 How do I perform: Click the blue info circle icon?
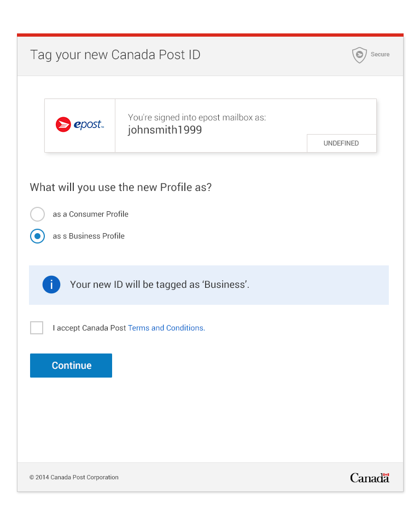51,285
